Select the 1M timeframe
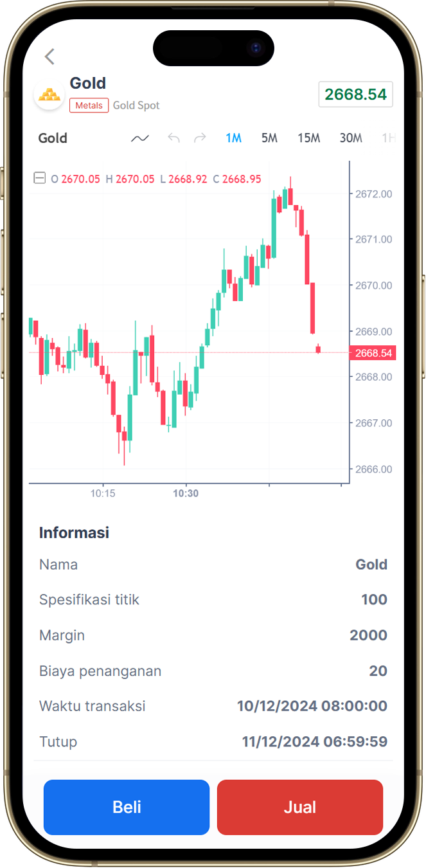 [233, 138]
